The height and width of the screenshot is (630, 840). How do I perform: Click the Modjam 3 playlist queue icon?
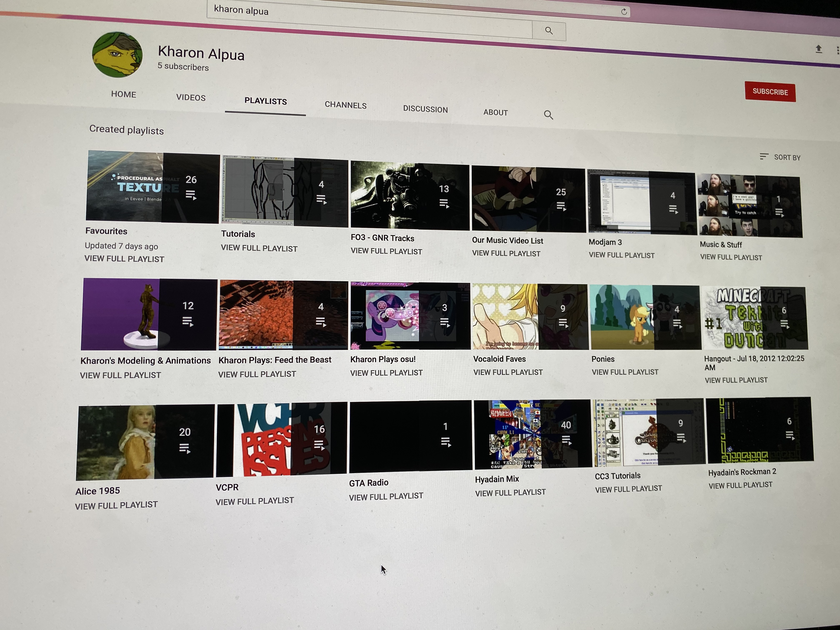tap(673, 209)
